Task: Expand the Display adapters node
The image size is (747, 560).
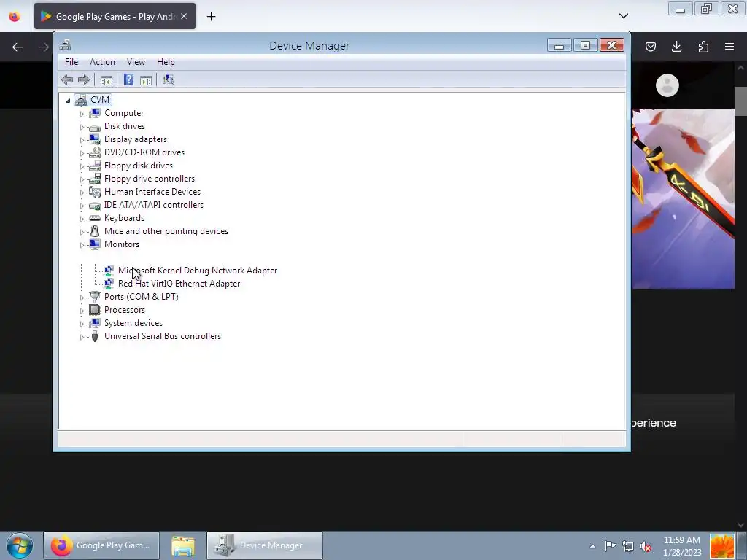Action: point(82,140)
